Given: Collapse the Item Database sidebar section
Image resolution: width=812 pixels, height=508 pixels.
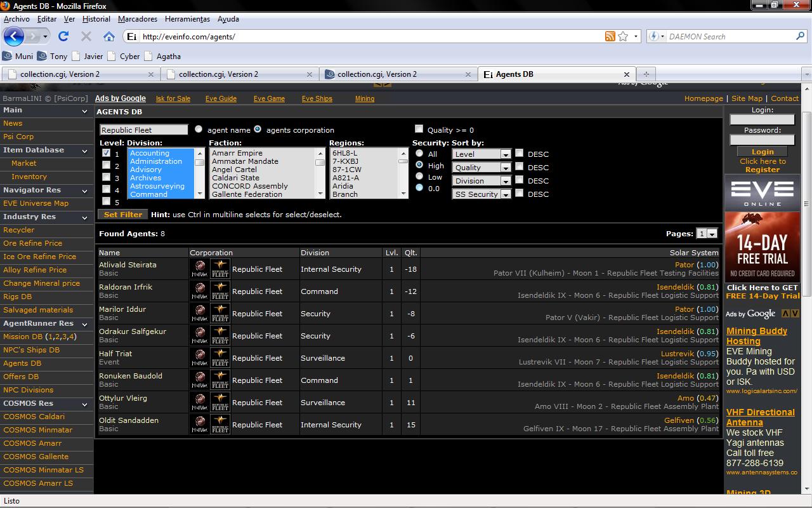Looking at the screenshot, I should pyautogui.click(x=85, y=151).
